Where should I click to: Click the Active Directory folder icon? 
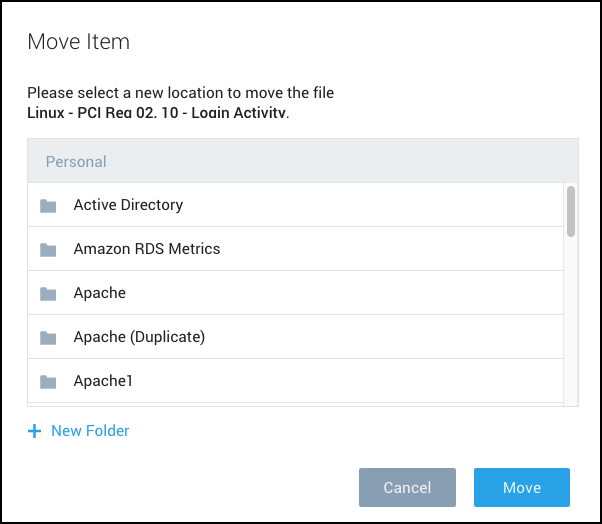click(48, 206)
